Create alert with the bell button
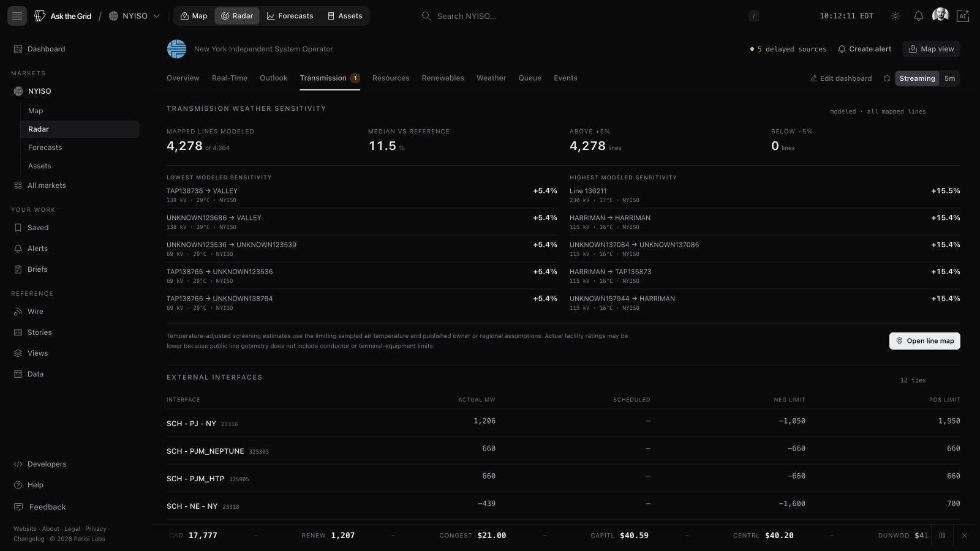This screenshot has width=980, height=551. click(x=865, y=49)
